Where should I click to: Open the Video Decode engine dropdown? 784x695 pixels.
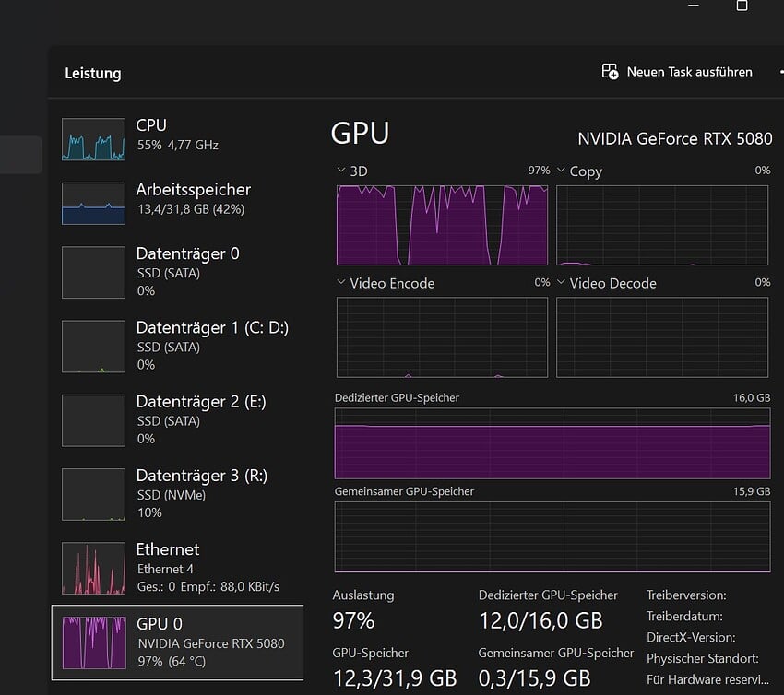[560, 283]
